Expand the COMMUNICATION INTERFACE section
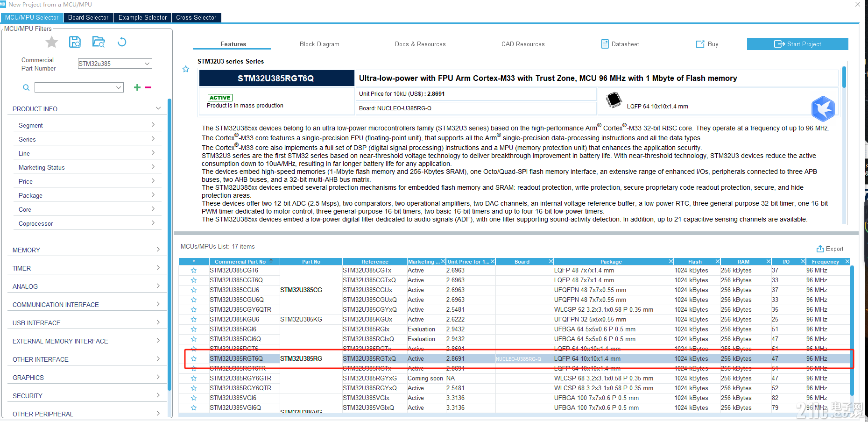The image size is (868, 422). 158,304
